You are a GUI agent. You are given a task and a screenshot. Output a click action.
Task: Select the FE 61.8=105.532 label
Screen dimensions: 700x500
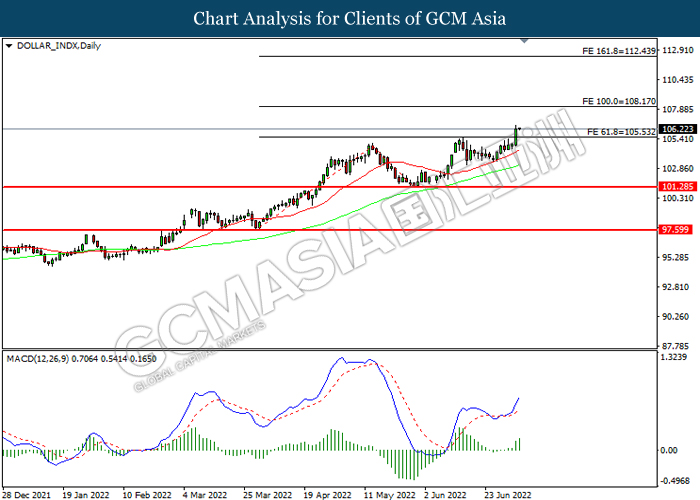(621, 132)
